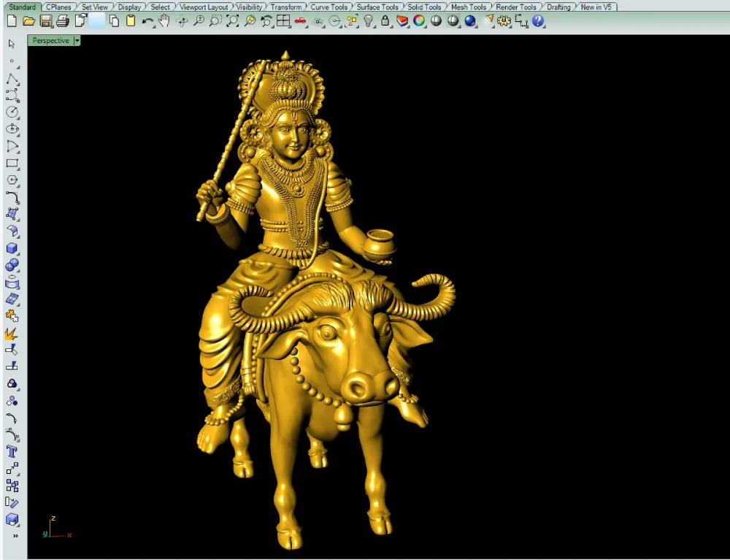Click the Undo View Change icon
This screenshot has width=730, height=560.
(266, 21)
